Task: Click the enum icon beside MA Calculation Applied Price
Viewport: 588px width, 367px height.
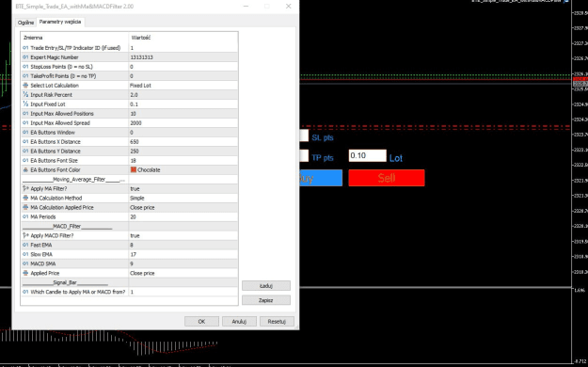Action: [x=25, y=207]
